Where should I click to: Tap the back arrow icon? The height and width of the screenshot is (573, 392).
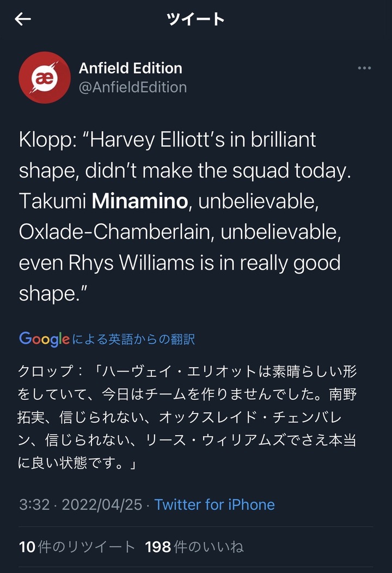click(23, 20)
